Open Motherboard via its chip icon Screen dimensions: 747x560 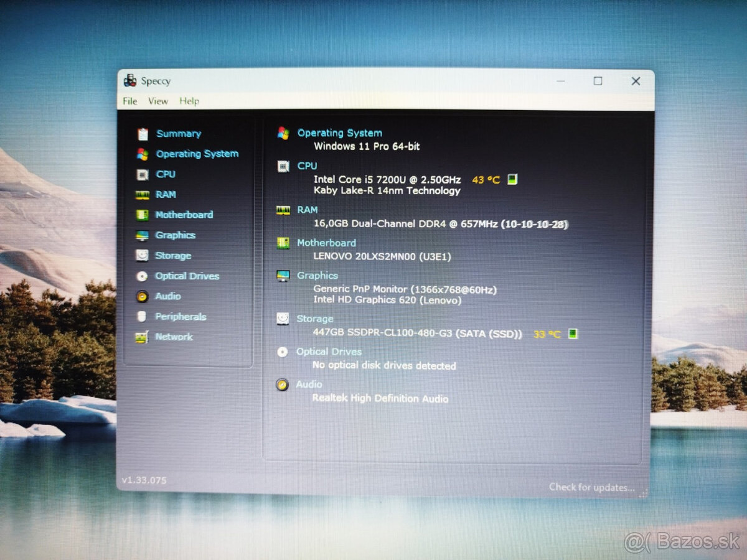click(144, 215)
